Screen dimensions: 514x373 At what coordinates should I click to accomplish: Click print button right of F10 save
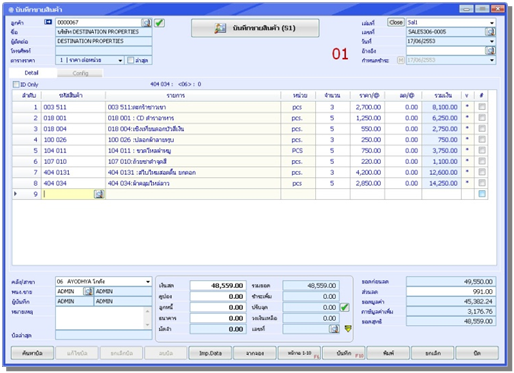pos(388,353)
